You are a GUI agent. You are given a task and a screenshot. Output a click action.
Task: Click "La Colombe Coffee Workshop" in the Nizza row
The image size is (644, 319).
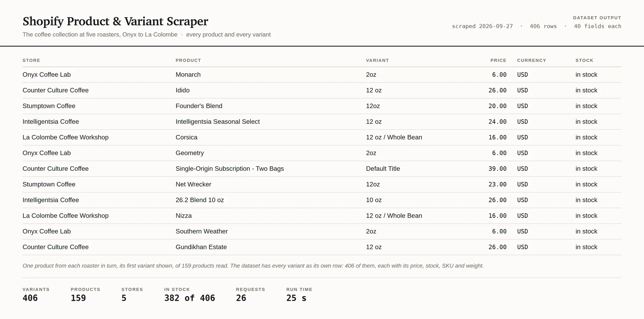tap(65, 216)
